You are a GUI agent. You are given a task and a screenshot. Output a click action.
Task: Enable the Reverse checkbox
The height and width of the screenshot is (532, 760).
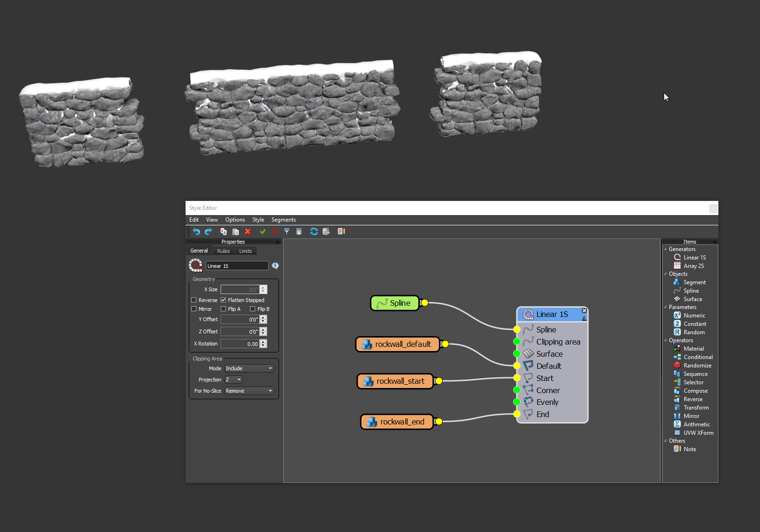tap(194, 300)
